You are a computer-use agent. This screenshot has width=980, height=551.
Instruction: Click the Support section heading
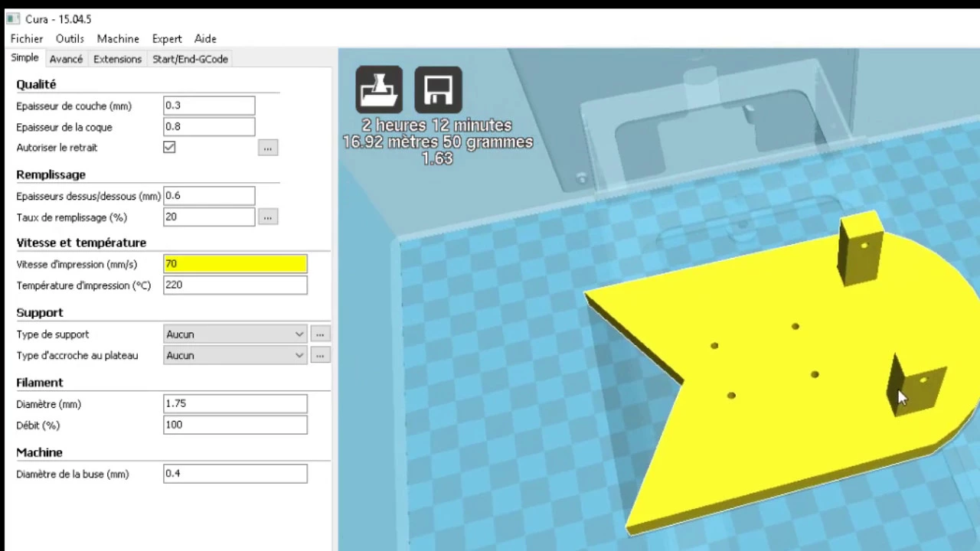40,312
